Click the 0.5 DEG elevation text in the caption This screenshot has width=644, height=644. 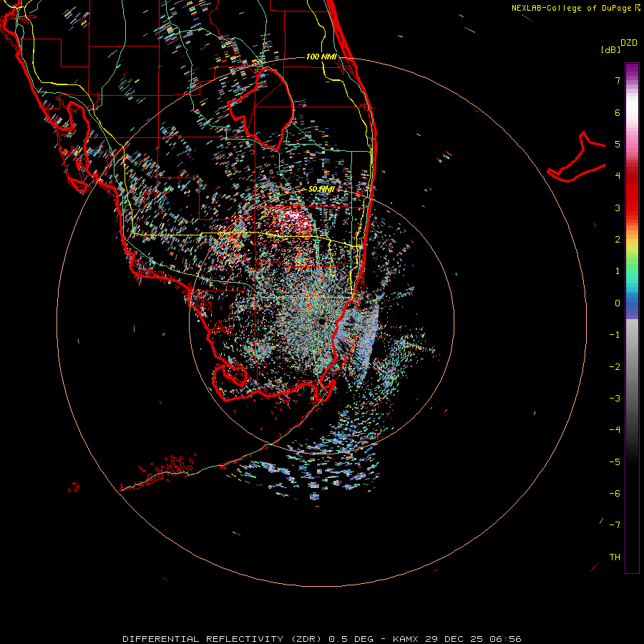coord(351,639)
